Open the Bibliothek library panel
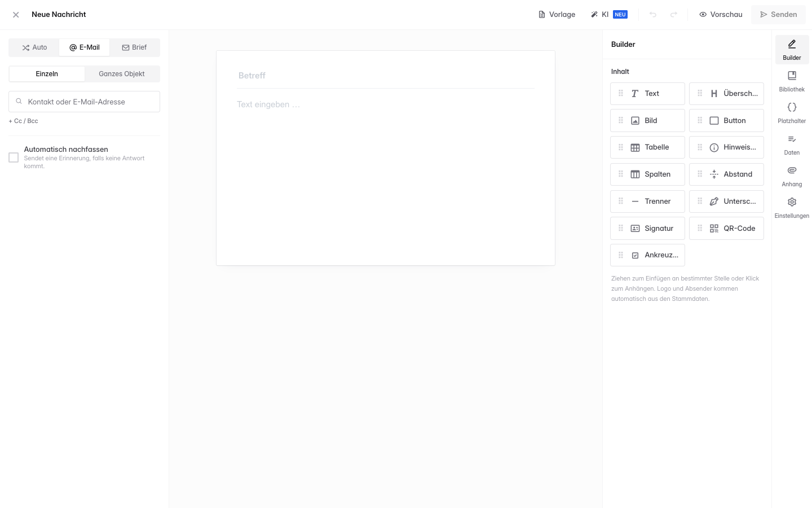The image size is (812, 508). tap(792, 81)
